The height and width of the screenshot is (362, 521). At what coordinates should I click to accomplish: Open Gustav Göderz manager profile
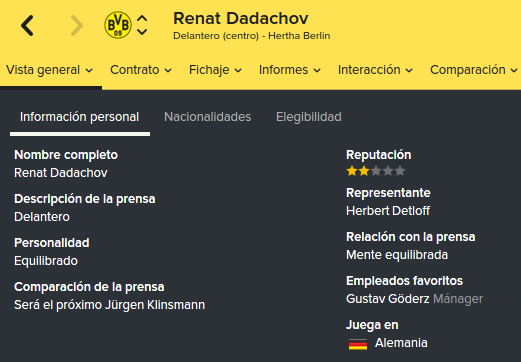(x=388, y=299)
